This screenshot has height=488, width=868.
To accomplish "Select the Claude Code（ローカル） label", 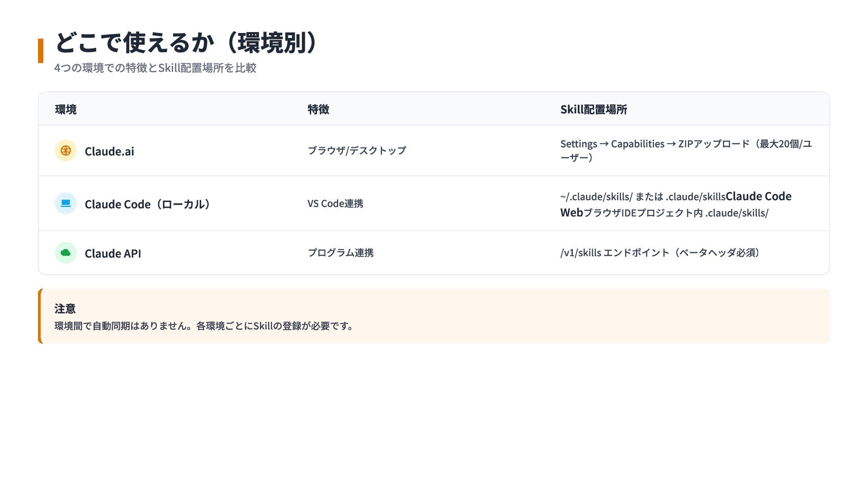I will click(147, 204).
